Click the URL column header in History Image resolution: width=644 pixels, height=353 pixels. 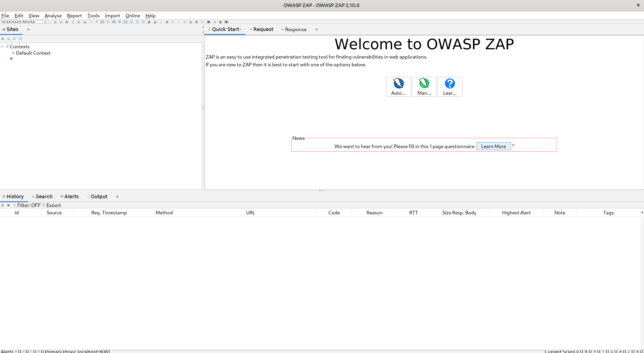250,212
